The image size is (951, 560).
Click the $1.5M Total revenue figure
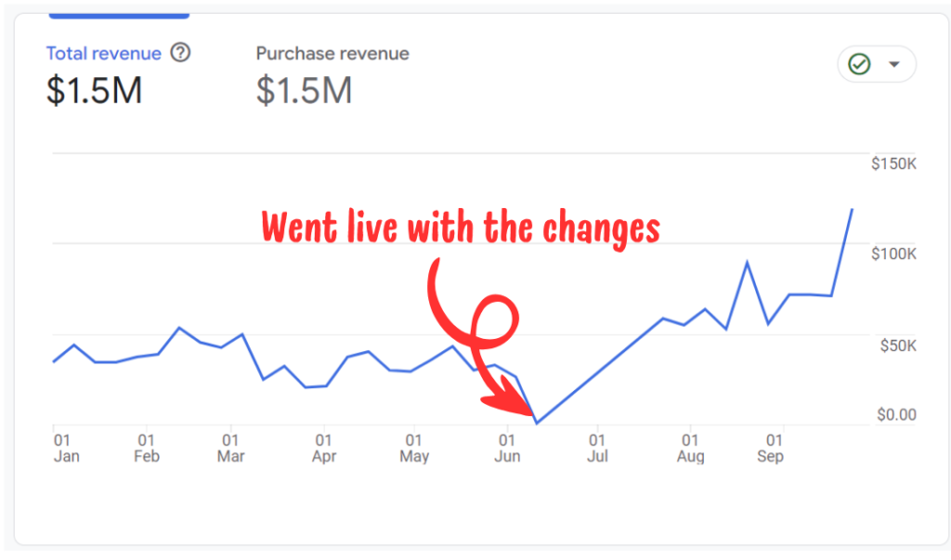pyautogui.click(x=93, y=91)
